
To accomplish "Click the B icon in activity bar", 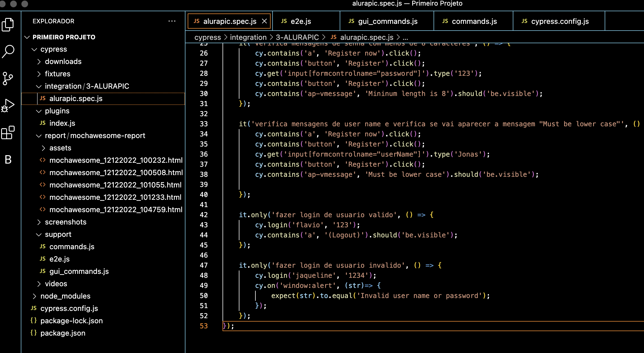I will click(8, 160).
